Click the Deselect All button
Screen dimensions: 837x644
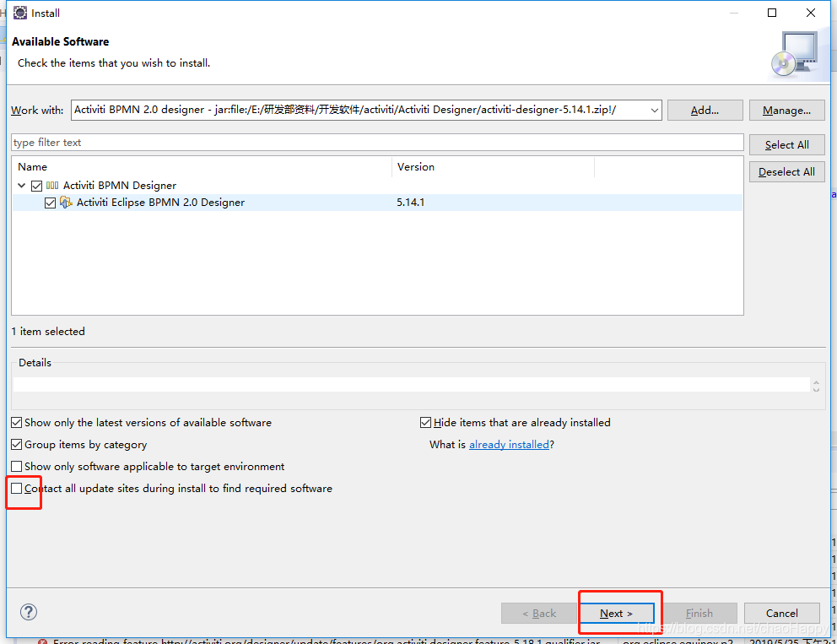(x=787, y=172)
